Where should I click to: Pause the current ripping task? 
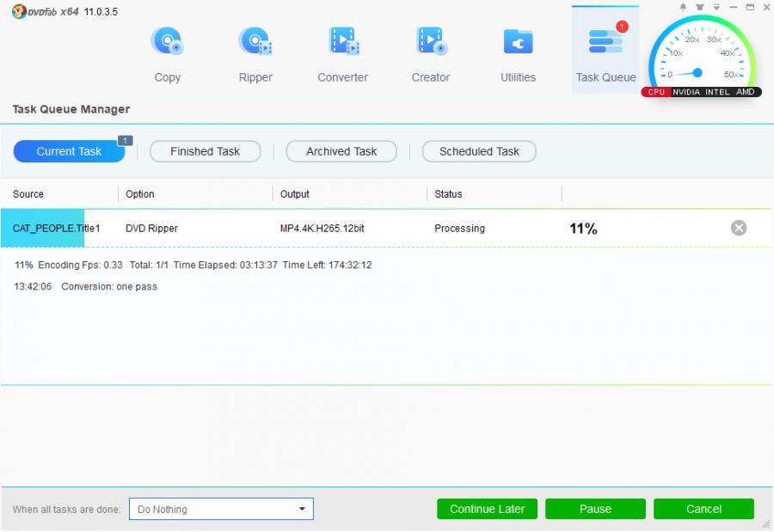[x=595, y=509]
